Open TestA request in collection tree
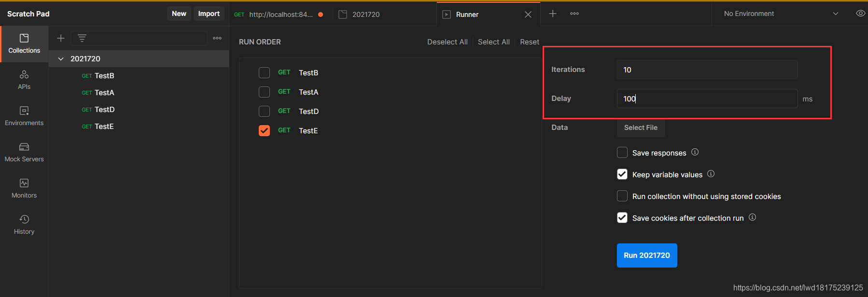The height and width of the screenshot is (297, 868). (139, 93)
